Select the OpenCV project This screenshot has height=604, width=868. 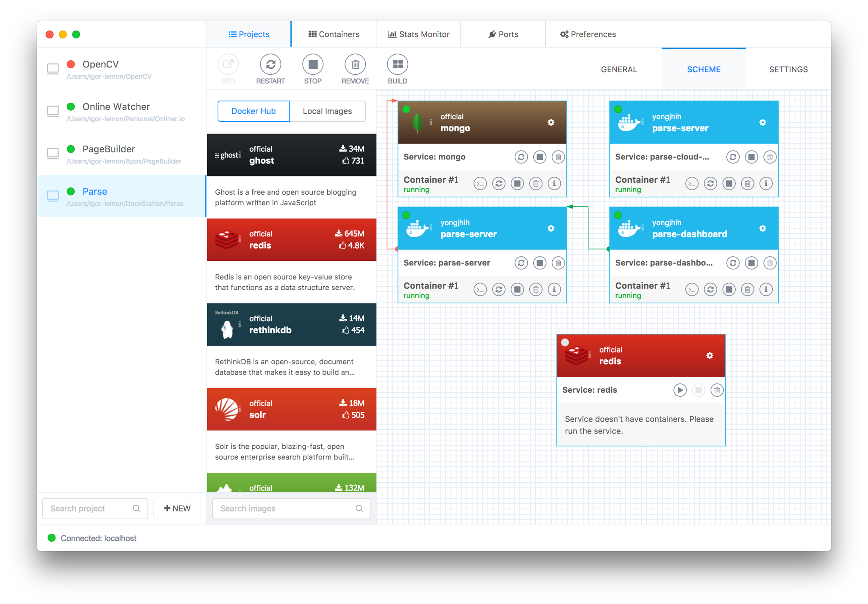(122, 69)
